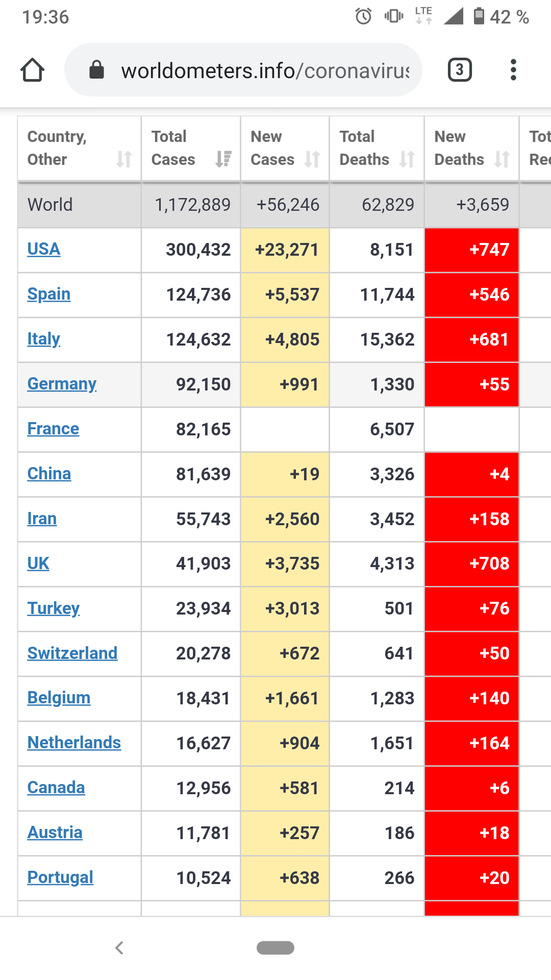Sort by New Deaths sort arrows
551x980 pixels.
pyautogui.click(x=502, y=159)
